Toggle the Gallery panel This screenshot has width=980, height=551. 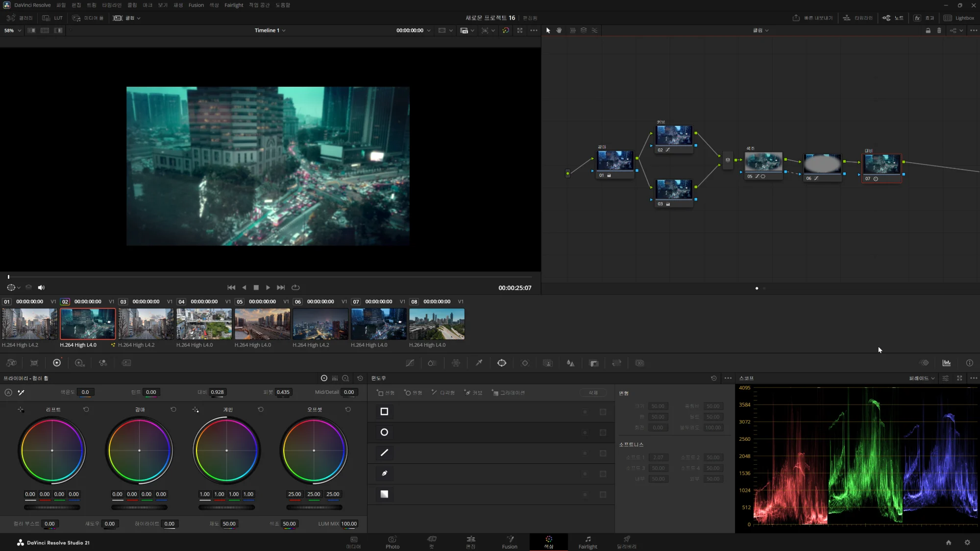point(20,18)
